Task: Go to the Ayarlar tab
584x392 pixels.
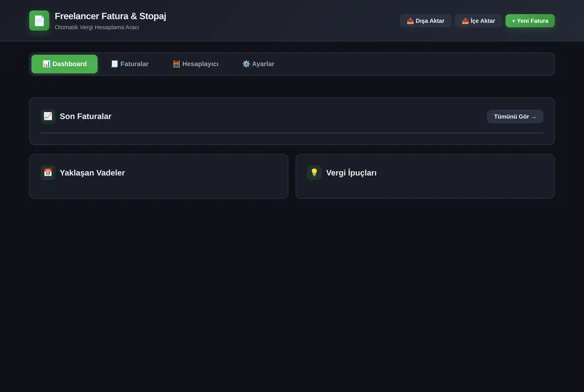Action: coord(258,64)
